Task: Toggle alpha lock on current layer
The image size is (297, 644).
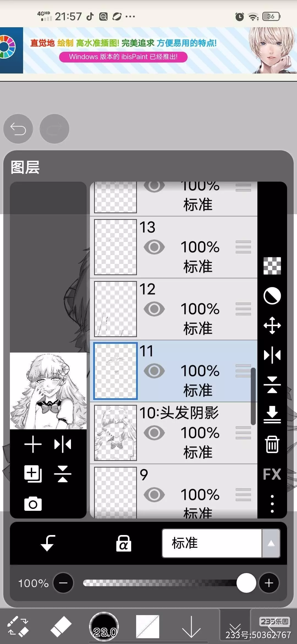Action: pyautogui.click(x=123, y=543)
